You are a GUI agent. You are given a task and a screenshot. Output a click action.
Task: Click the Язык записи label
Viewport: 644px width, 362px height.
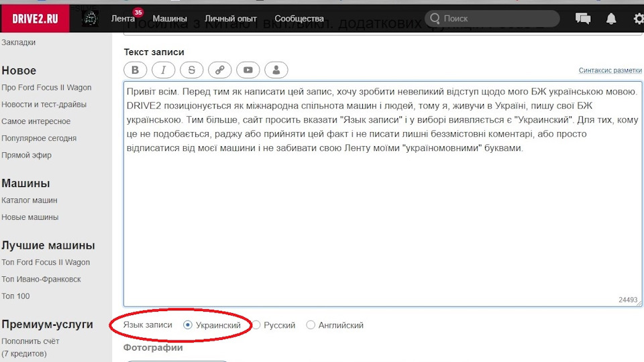point(148,324)
